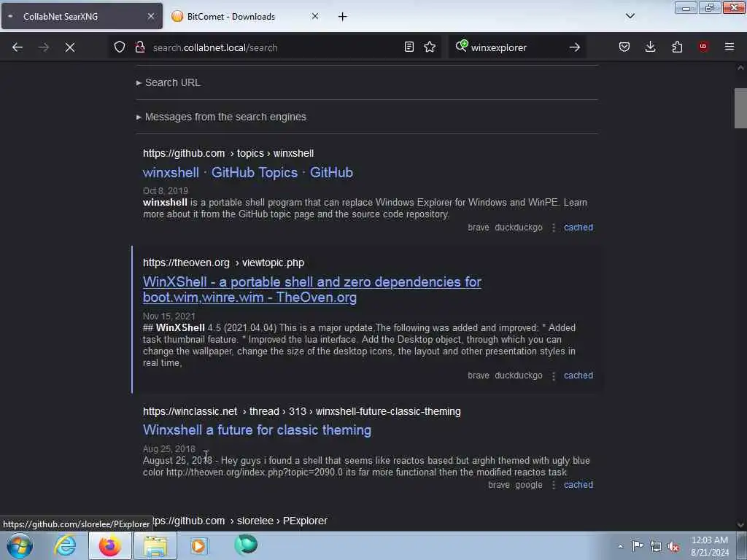Open Windows Explorer from the taskbar
This screenshot has width=747, height=560.
[155, 545]
